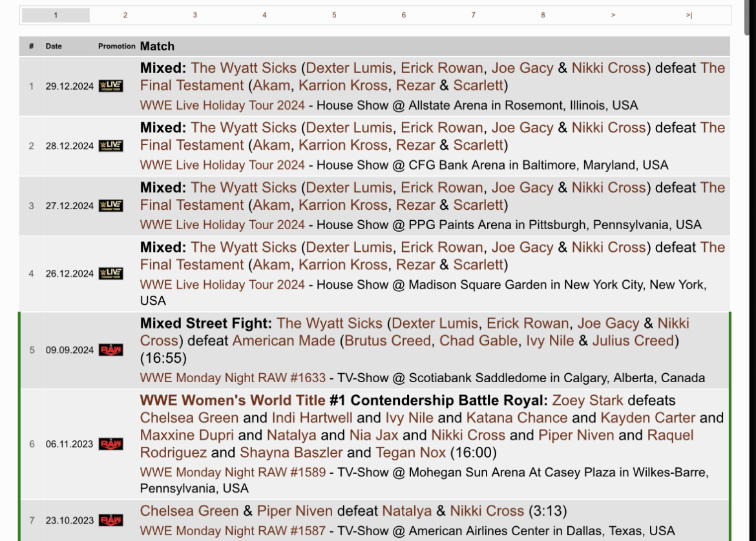Open Shayna Baszler link
756x541 pixels.
pyautogui.click(x=291, y=453)
